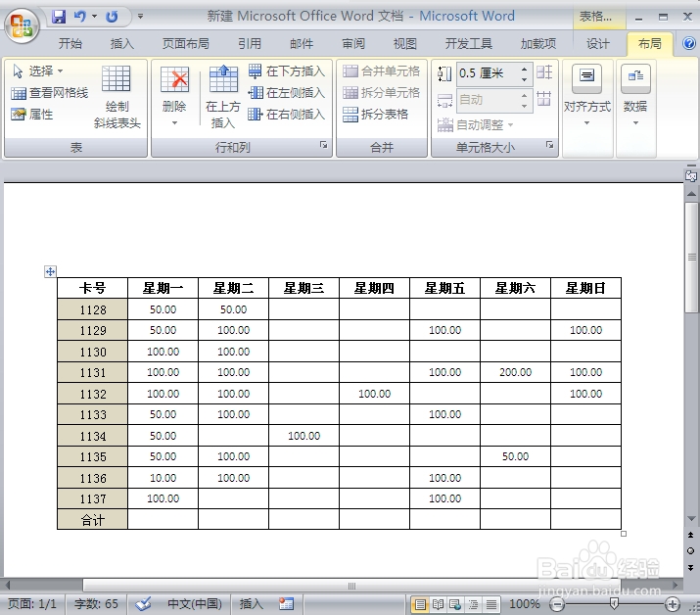700x615 pixels.
Task: Switch to Print Layout view
Action: [x=420, y=605]
